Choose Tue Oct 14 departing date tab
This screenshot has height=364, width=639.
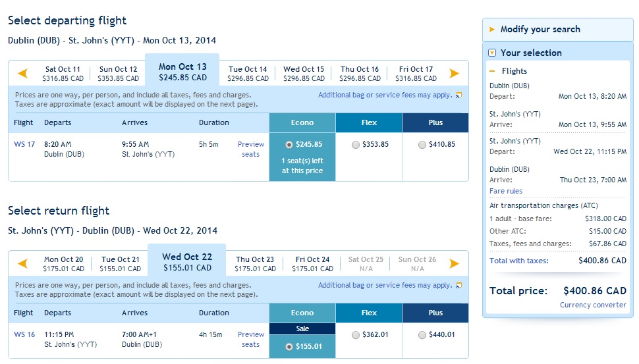pyautogui.click(x=248, y=74)
